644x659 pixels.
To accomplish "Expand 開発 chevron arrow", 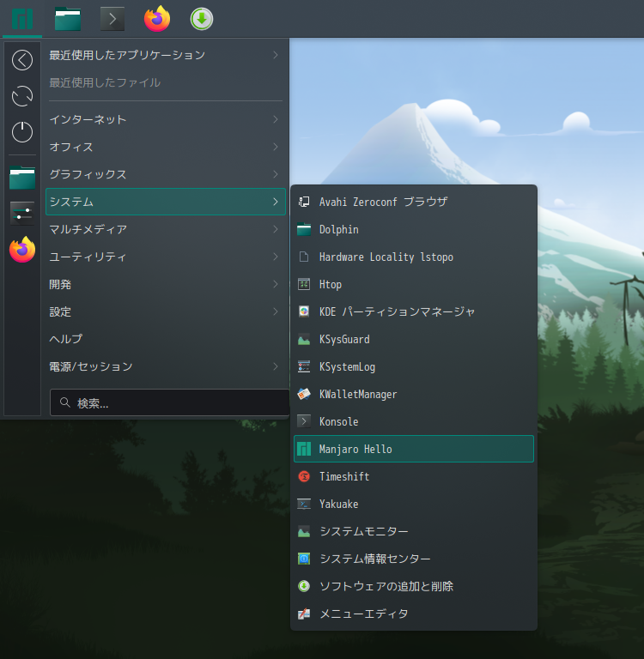I will [276, 284].
